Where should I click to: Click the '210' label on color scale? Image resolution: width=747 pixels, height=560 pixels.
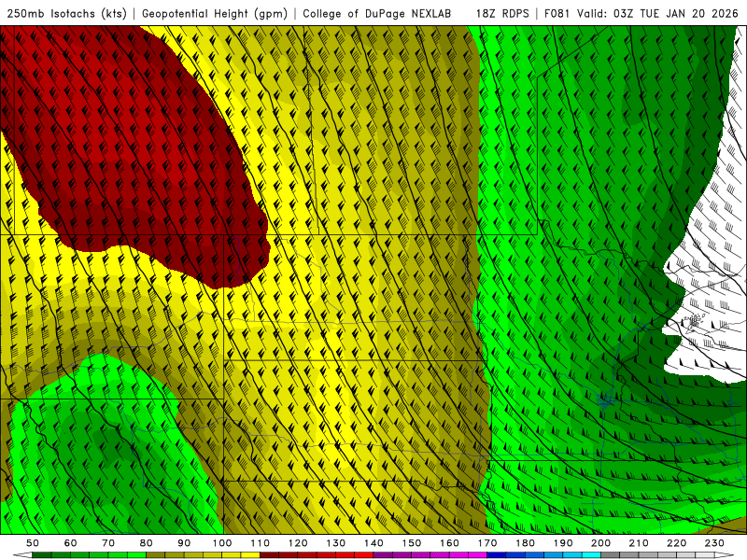pos(639,543)
